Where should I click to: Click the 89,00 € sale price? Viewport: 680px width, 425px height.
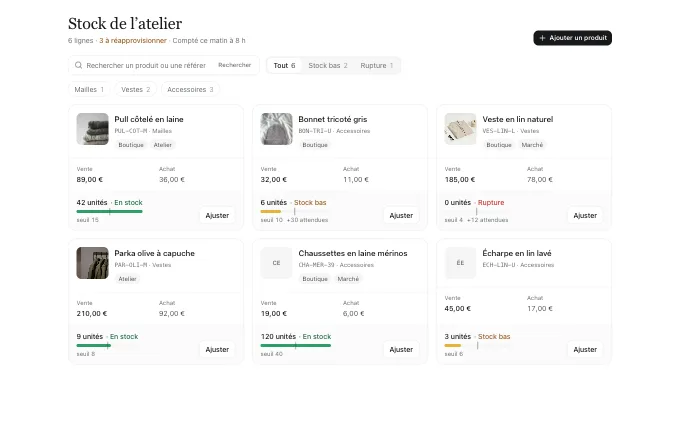[x=90, y=180]
